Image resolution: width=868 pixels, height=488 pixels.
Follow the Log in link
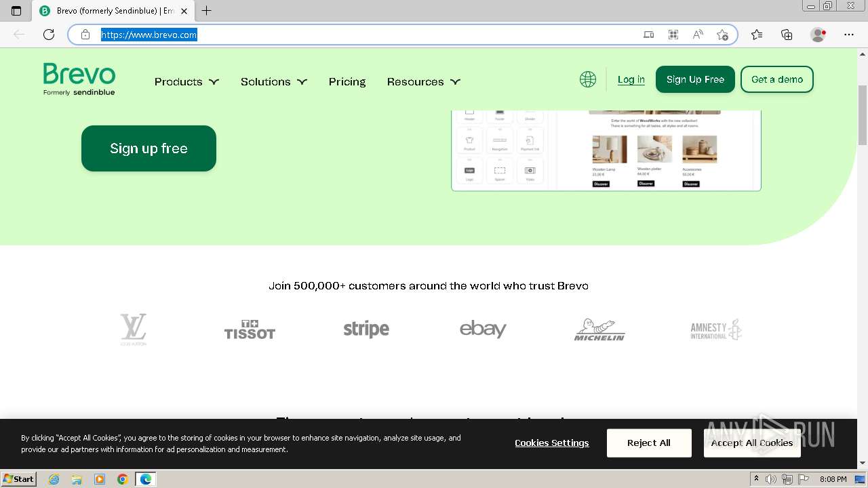click(631, 79)
